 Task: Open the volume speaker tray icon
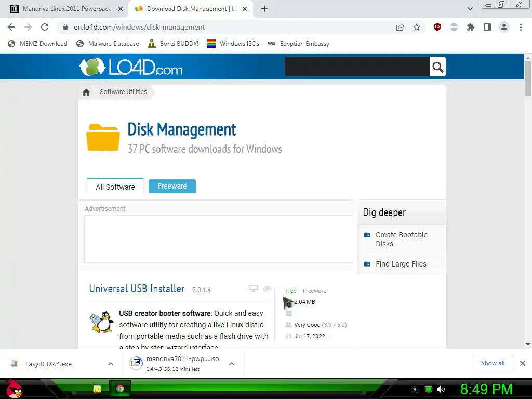point(441,389)
